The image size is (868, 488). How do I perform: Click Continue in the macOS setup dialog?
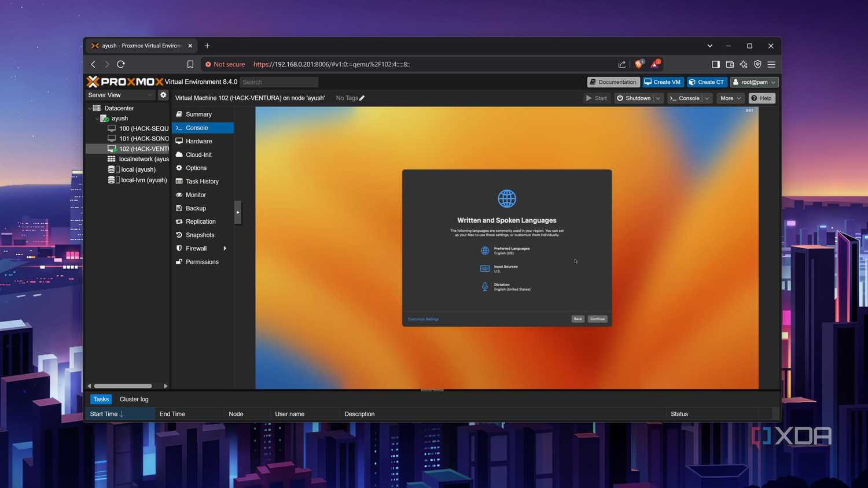click(x=598, y=319)
